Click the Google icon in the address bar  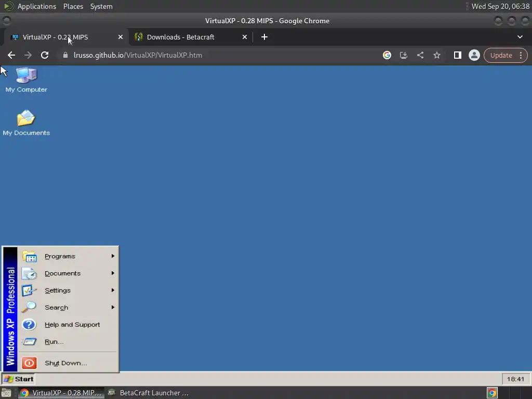(x=387, y=55)
